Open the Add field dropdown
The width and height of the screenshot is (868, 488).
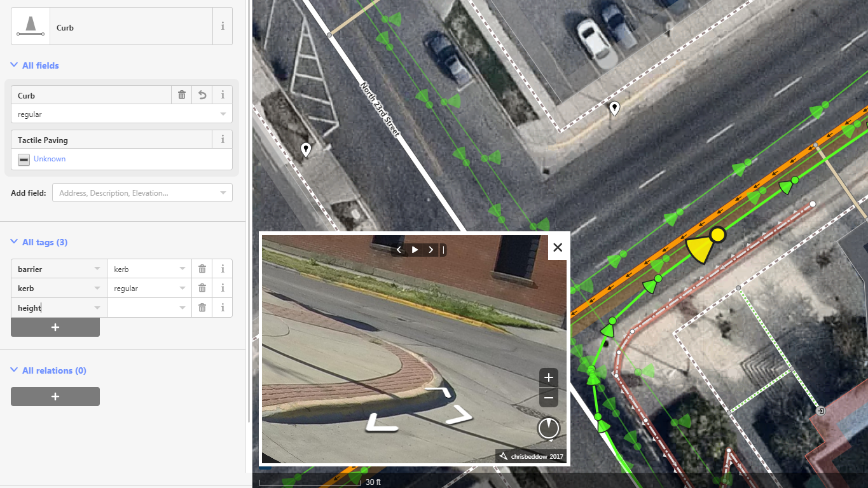(142, 193)
